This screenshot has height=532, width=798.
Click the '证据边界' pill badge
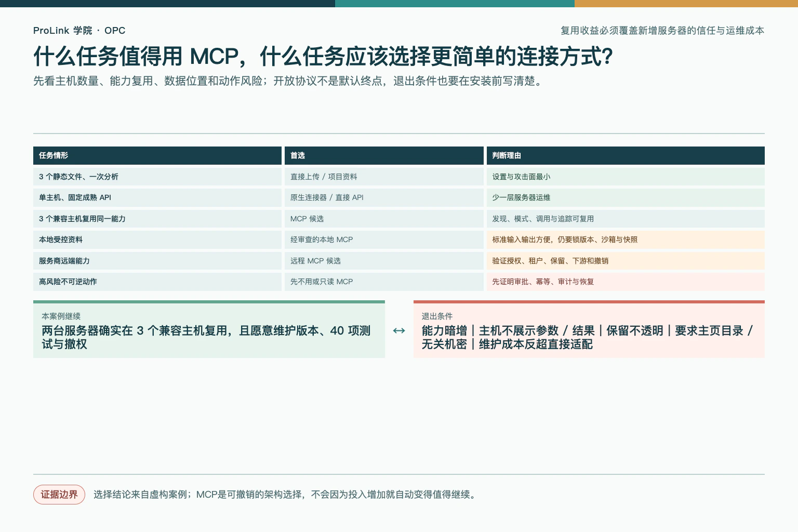[x=59, y=495]
